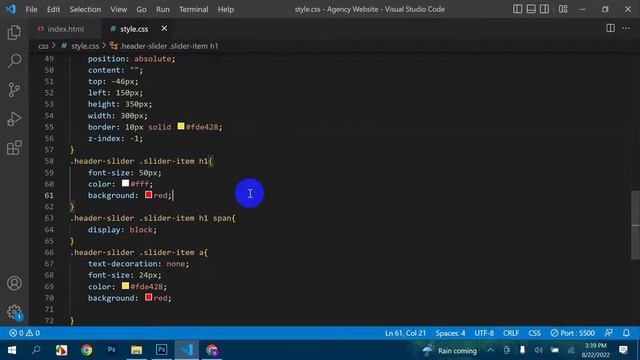Click Port : 5500 Live Server status
The width and height of the screenshot is (640, 360).
click(572, 333)
